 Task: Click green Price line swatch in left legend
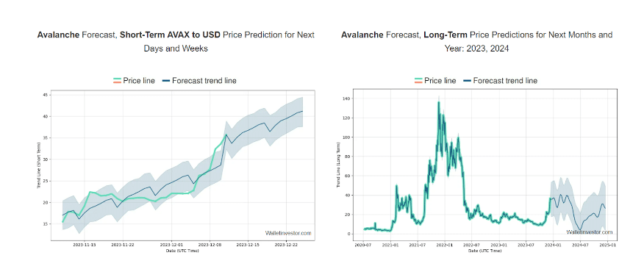pos(117,79)
